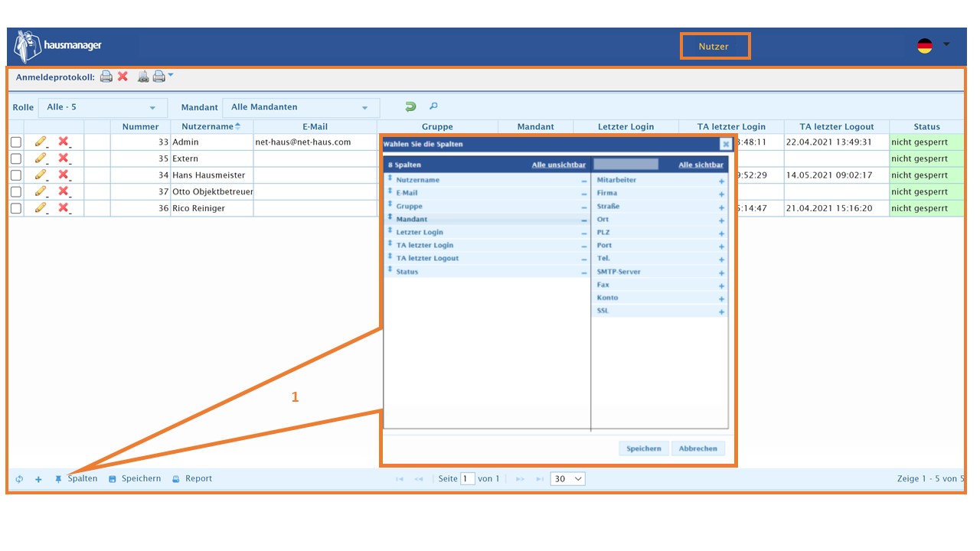Screen dimensions: 980x551
Task: Click the Letzter Login row in columns list
Action: [487, 233]
